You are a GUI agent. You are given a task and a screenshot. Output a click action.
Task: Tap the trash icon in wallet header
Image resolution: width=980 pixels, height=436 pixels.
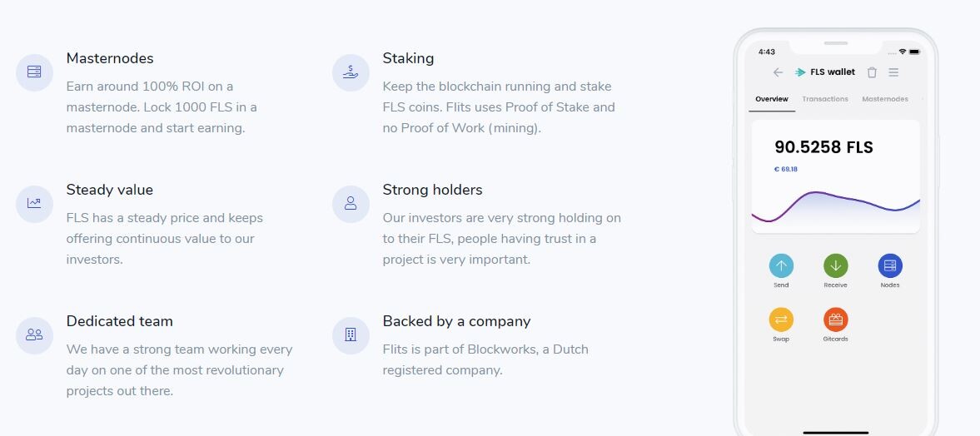click(872, 72)
